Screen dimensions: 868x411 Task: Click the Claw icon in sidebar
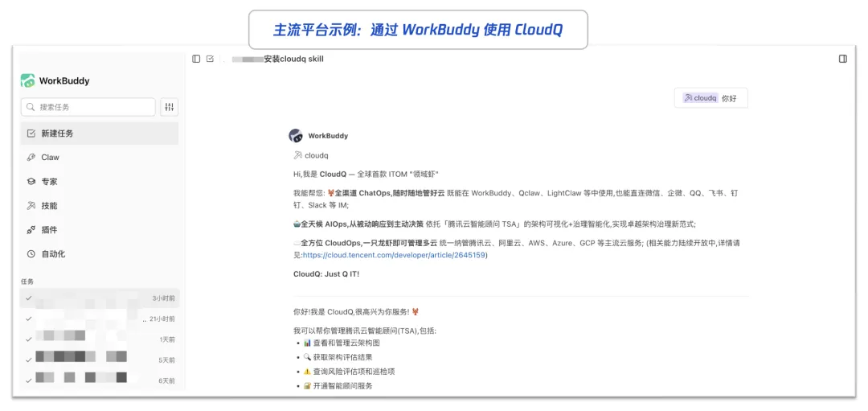[x=31, y=158]
